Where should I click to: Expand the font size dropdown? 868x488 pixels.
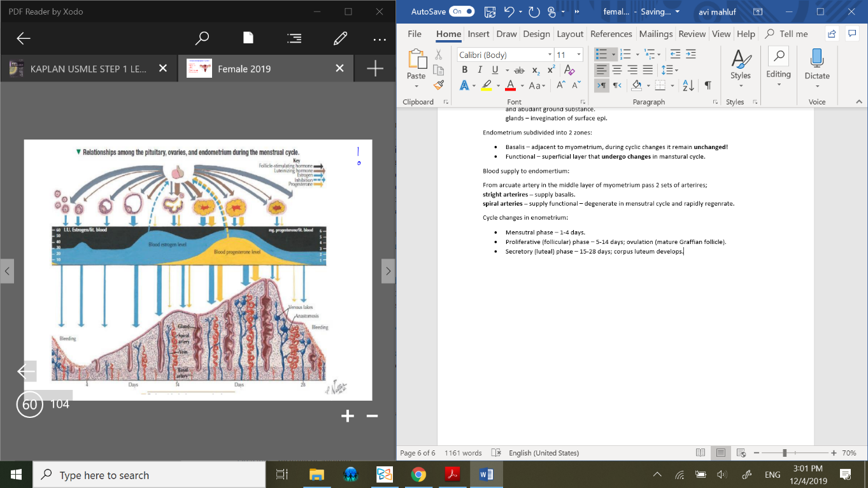click(x=578, y=55)
